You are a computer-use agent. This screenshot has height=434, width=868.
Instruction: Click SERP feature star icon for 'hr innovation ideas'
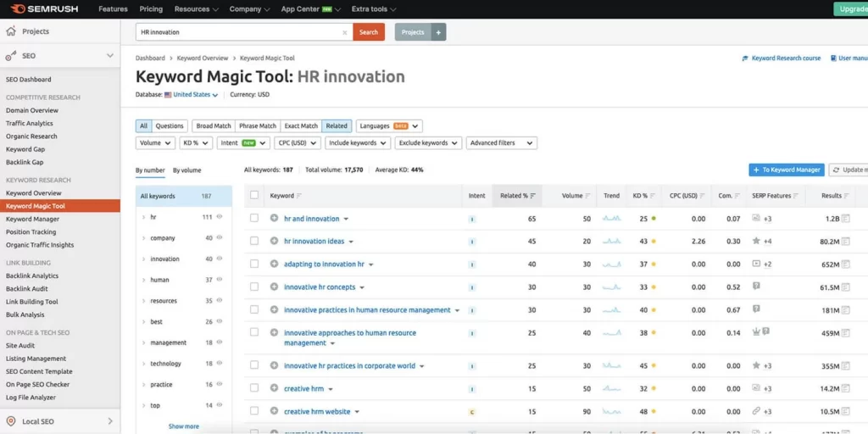pos(756,241)
